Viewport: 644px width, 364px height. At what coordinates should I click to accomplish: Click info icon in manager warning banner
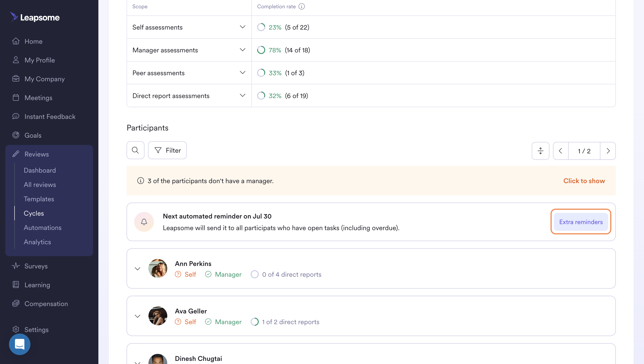pyautogui.click(x=140, y=180)
